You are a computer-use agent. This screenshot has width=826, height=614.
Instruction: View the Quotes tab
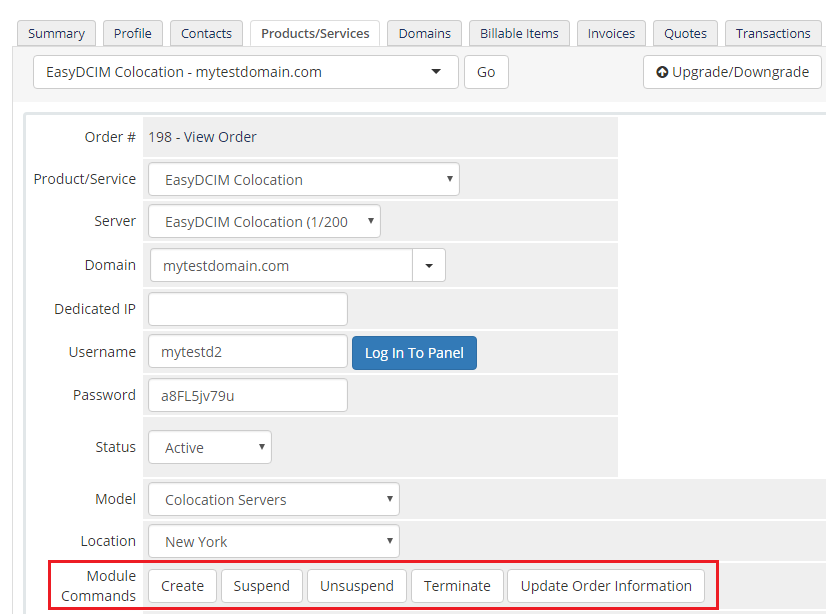click(x=685, y=33)
